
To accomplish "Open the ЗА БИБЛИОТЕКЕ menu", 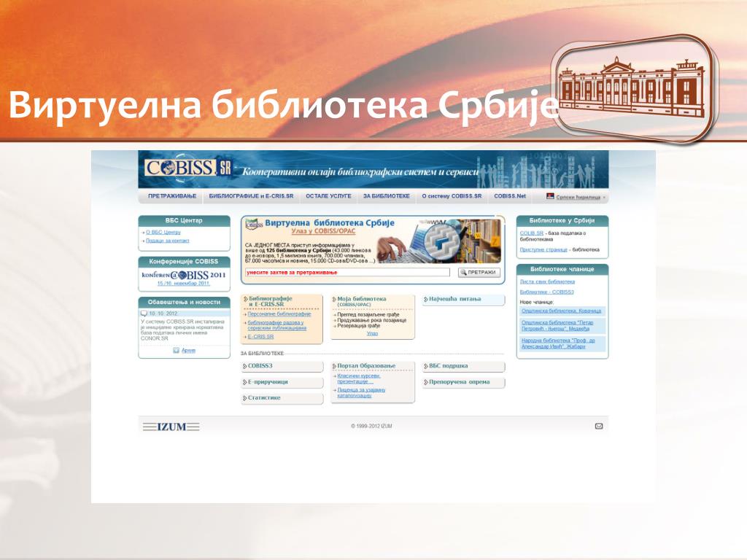I will point(387,196).
